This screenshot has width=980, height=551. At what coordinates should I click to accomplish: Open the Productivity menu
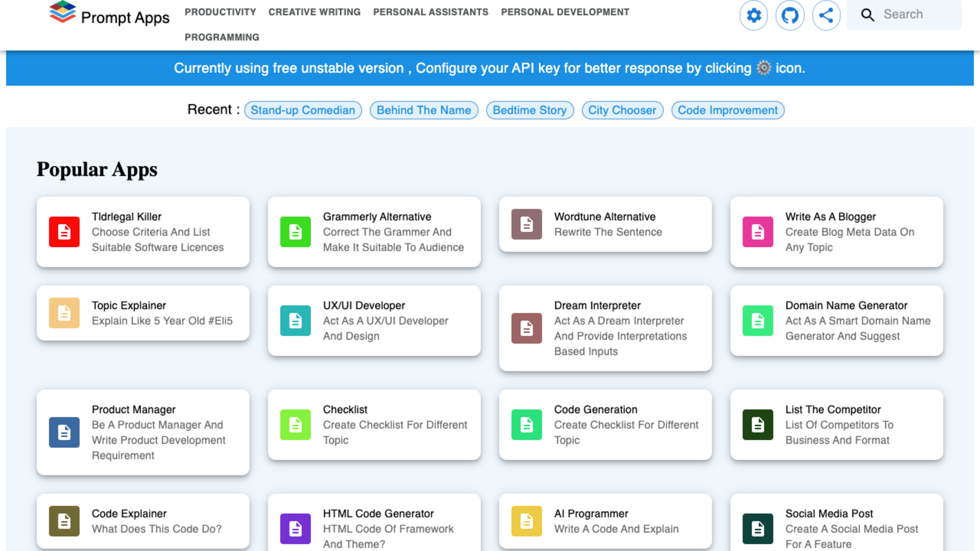pyautogui.click(x=220, y=12)
